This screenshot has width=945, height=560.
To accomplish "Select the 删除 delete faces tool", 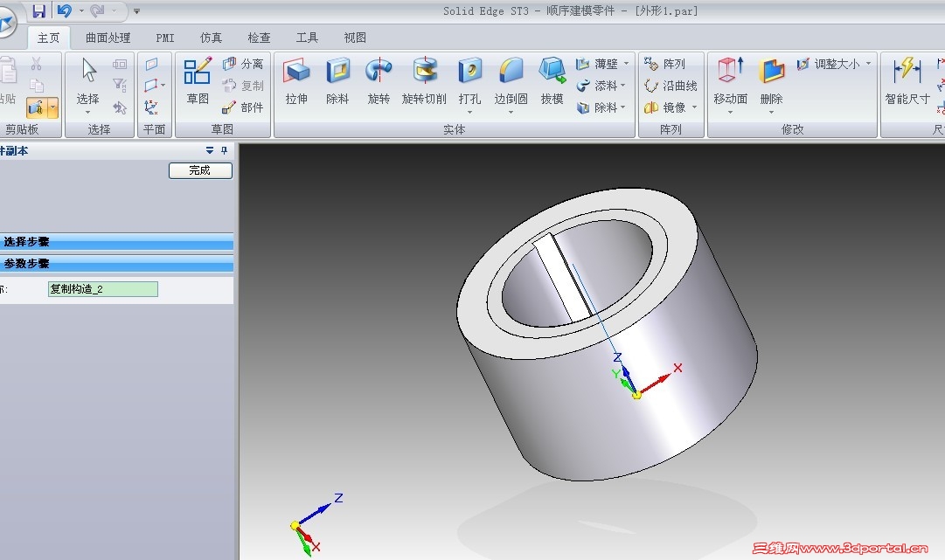I will [x=771, y=81].
